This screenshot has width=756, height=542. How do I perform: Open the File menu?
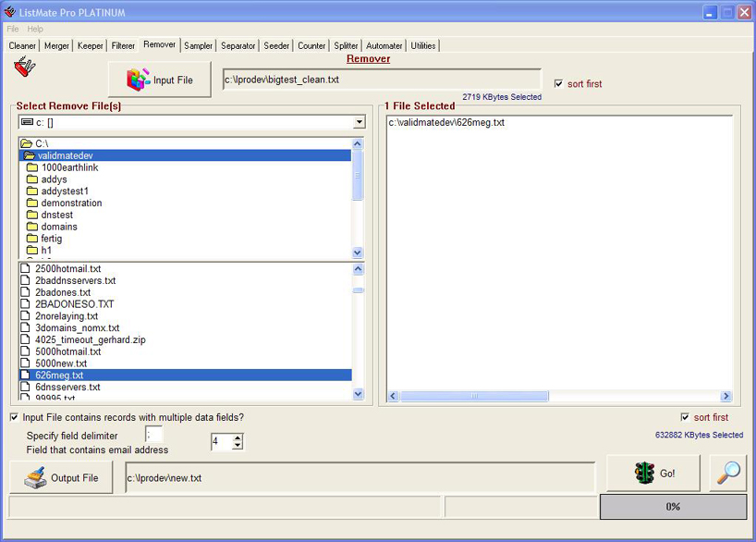13,29
